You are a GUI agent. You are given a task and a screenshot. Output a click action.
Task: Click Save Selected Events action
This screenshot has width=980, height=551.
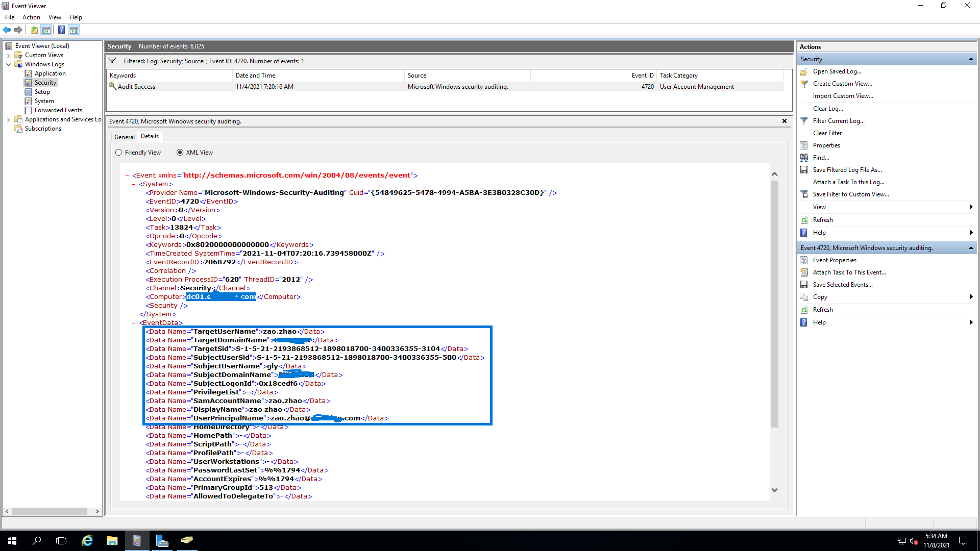tap(843, 285)
